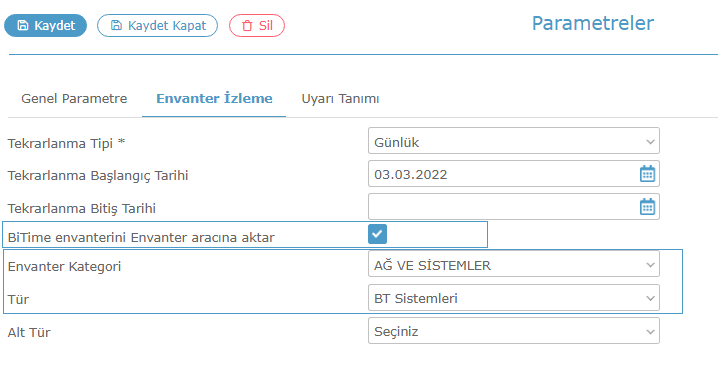Screen dimensions: 718x372
Task: Open the Envanter Kategori dropdown
Action: (x=514, y=263)
